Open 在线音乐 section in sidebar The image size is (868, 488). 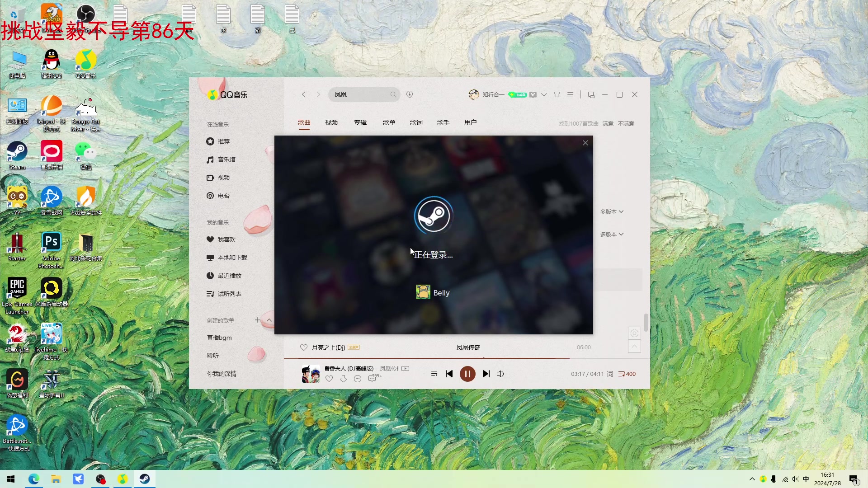point(217,124)
